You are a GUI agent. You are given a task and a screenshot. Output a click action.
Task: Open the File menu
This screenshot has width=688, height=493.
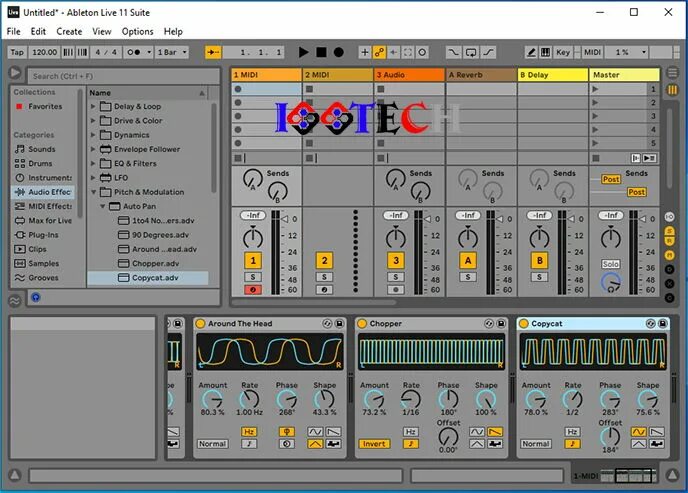(14, 32)
